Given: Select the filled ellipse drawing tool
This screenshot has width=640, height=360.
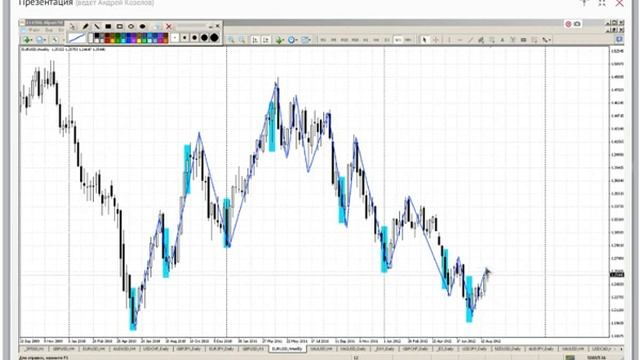Looking at the screenshot, I should pyautogui.click(x=142, y=26).
